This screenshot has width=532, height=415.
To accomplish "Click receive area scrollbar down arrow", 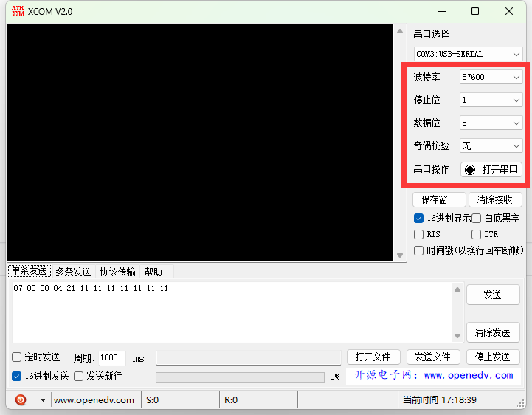I will (400, 255).
